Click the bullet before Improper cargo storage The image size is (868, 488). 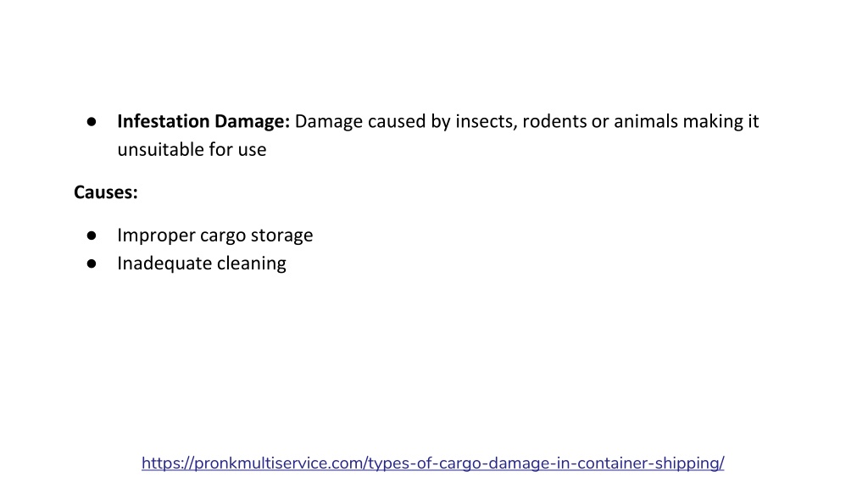coord(92,236)
